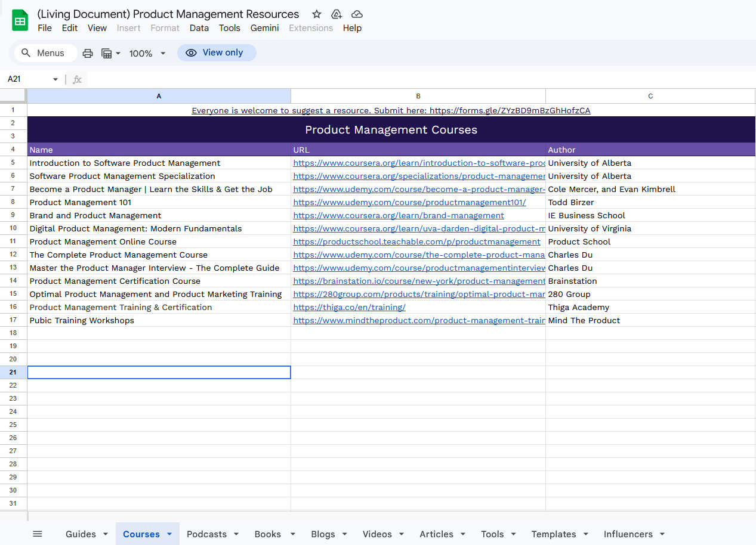Image resolution: width=756 pixels, height=545 pixels.
Task: Expand the Podcasts tab dropdown arrow
Action: pyautogui.click(x=236, y=534)
